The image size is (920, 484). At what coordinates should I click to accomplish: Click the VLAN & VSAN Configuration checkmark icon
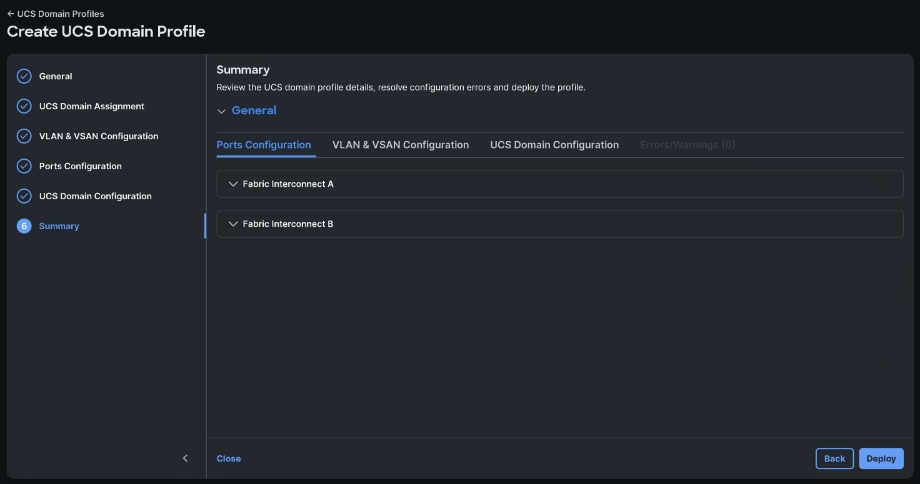click(x=24, y=136)
